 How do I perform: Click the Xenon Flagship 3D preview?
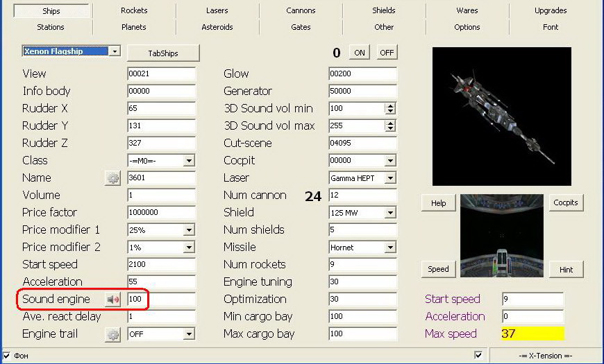click(501, 116)
